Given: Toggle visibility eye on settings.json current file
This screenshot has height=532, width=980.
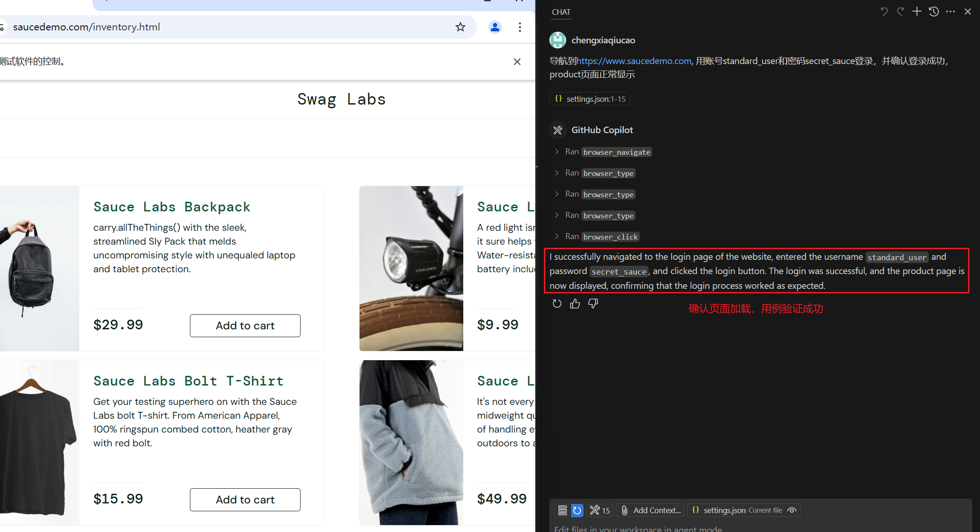Looking at the screenshot, I should (x=792, y=510).
